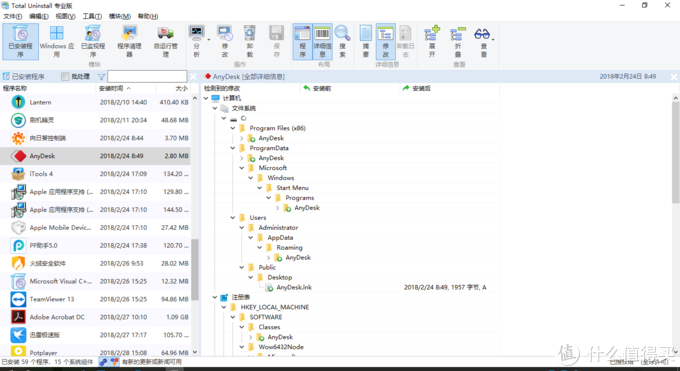Open the 编辑(E) menu
This screenshot has height=371, width=680.
tap(39, 16)
